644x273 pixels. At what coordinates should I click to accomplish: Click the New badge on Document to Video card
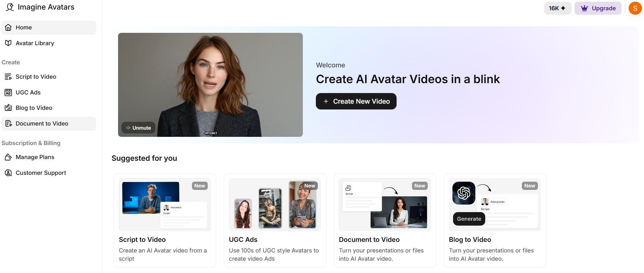(420, 186)
